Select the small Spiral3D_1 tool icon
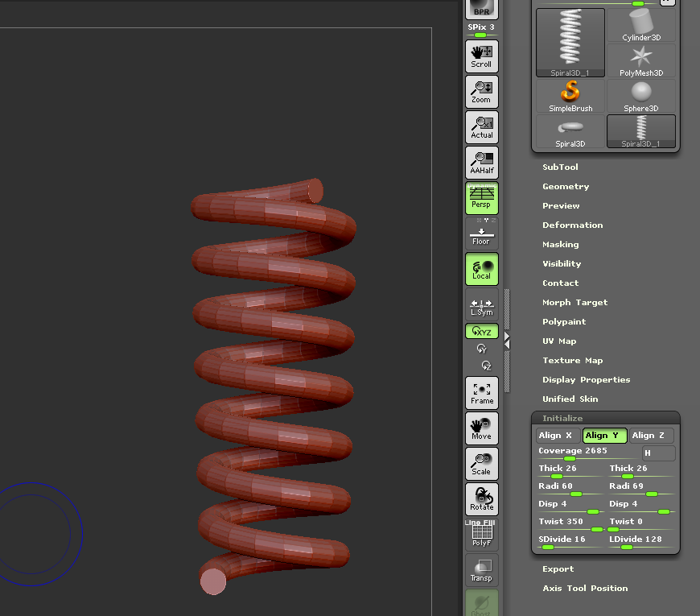The width and height of the screenshot is (700, 616). (x=641, y=131)
